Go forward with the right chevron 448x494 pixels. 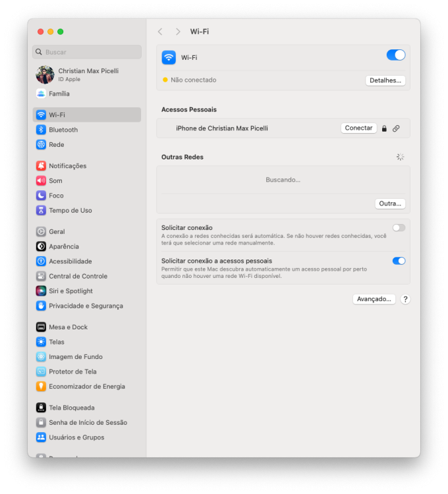click(178, 32)
